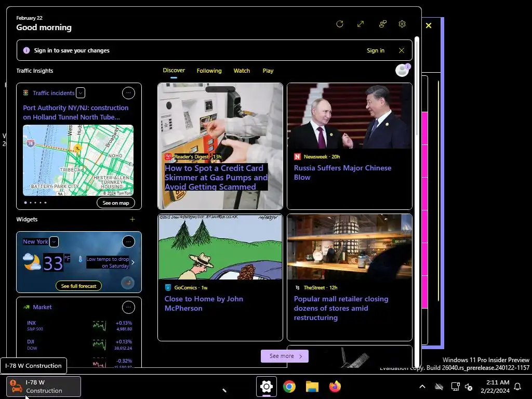The image size is (532, 399).
Task: Click See full forecast button
Action: click(79, 286)
